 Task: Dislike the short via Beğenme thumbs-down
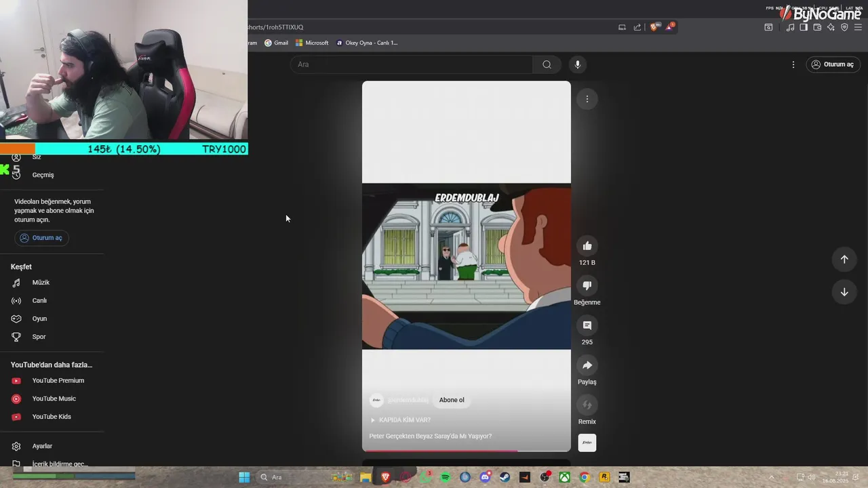point(587,285)
